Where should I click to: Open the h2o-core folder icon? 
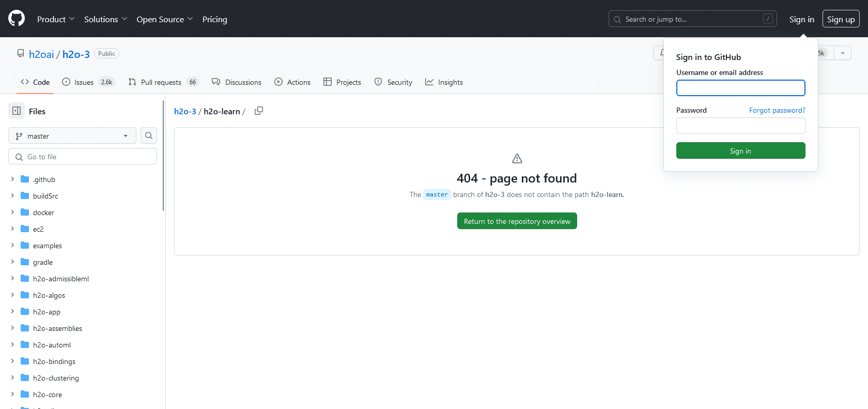[25, 394]
